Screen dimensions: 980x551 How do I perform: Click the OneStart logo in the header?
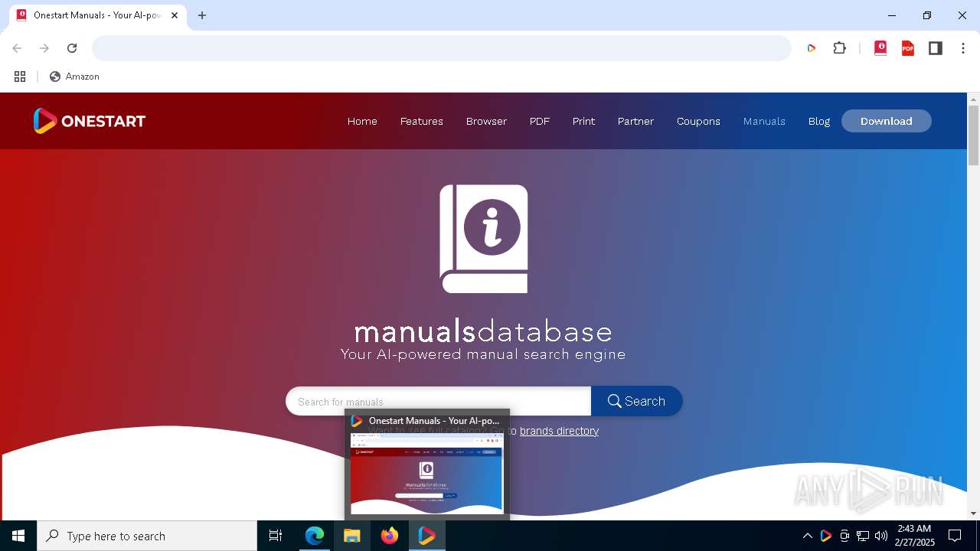(89, 121)
